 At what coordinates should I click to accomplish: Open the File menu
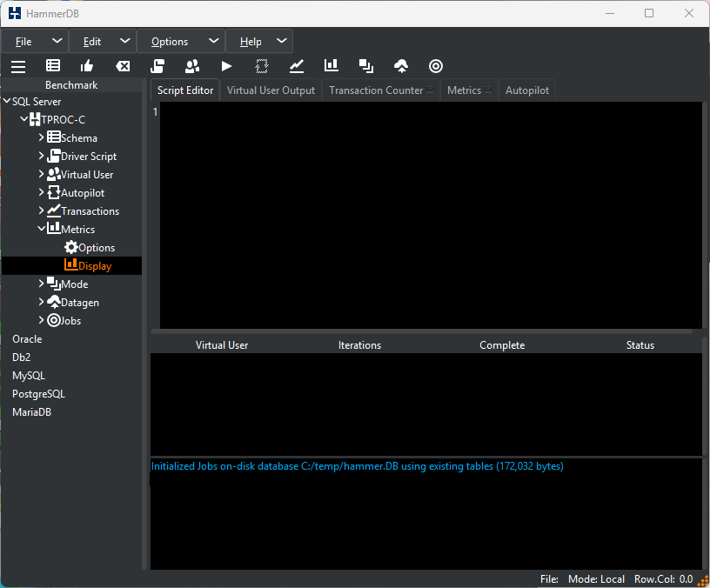(x=35, y=42)
